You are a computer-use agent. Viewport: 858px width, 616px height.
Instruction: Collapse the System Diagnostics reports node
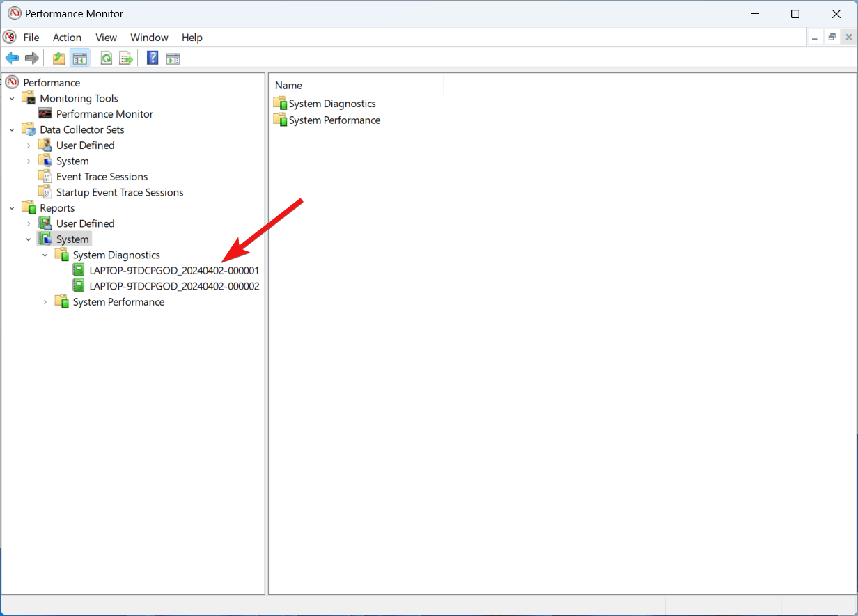point(45,255)
